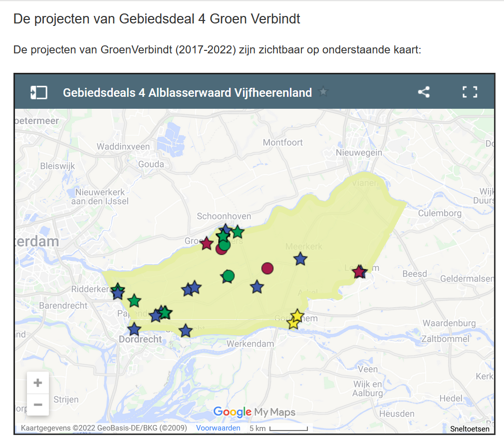Star the Gebiedsdeals 4 map as favorite

click(x=324, y=92)
